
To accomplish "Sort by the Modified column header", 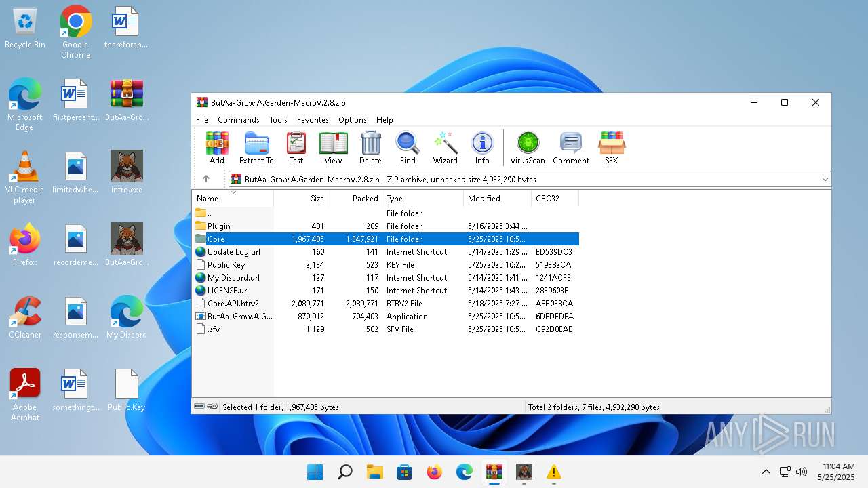I will (498, 199).
